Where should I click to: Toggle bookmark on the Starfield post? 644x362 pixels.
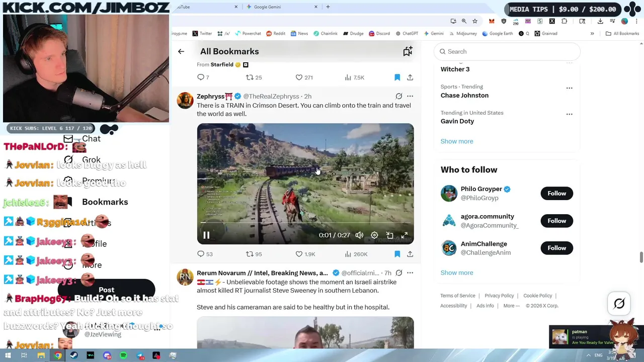pyautogui.click(x=397, y=77)
